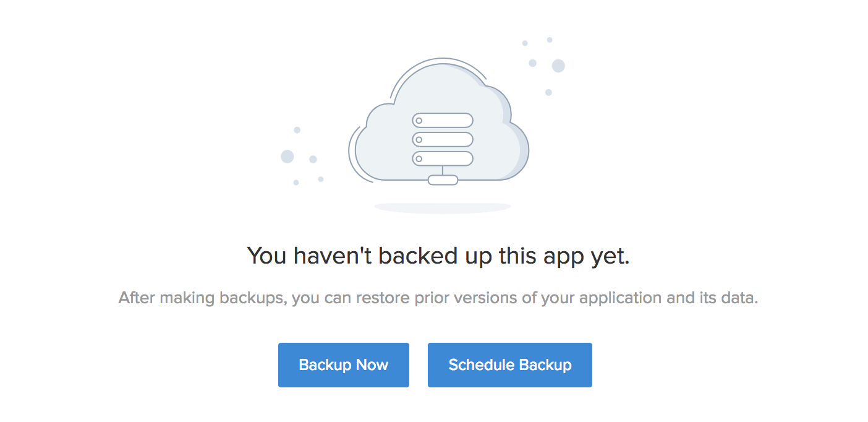Click the lowest dot in the upper-right dot cluster
The image size is (868, 422).
[x=548, y=92]
